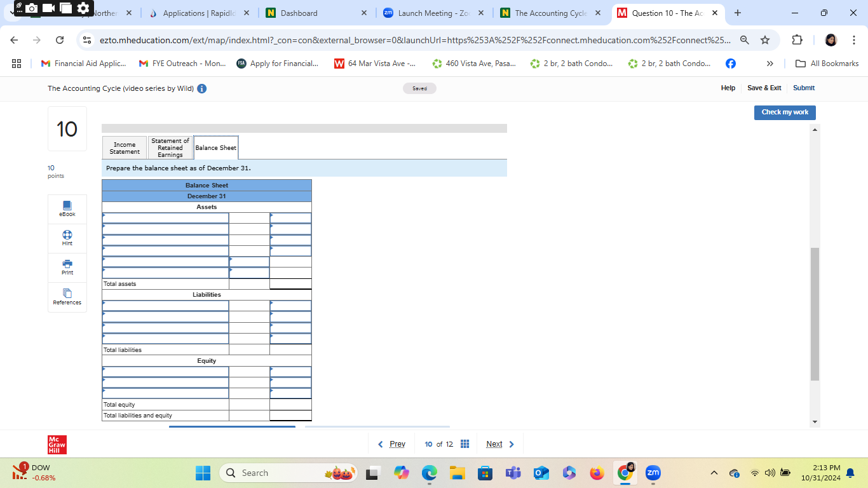This screenshot has height=488, width=868.
Task: Go back to the previous page
Action: [15, 40]
